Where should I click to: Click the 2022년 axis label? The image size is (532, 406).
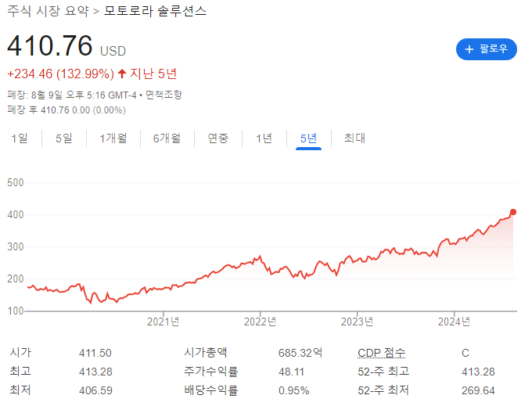260,322
